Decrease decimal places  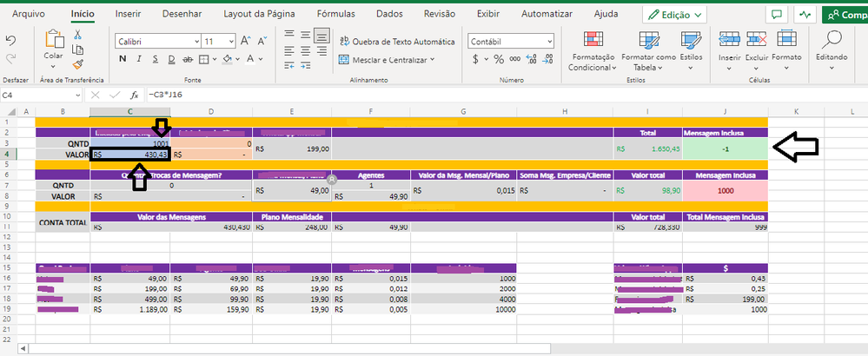(x=548, y=58)
